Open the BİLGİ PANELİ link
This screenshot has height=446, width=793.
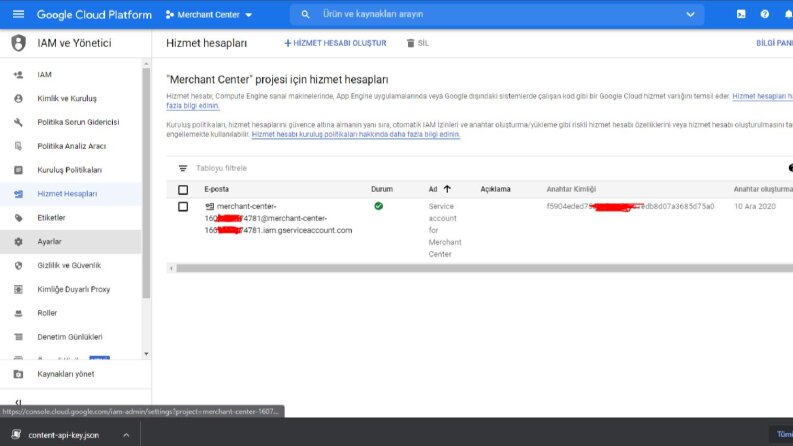(x=774, y=43)
